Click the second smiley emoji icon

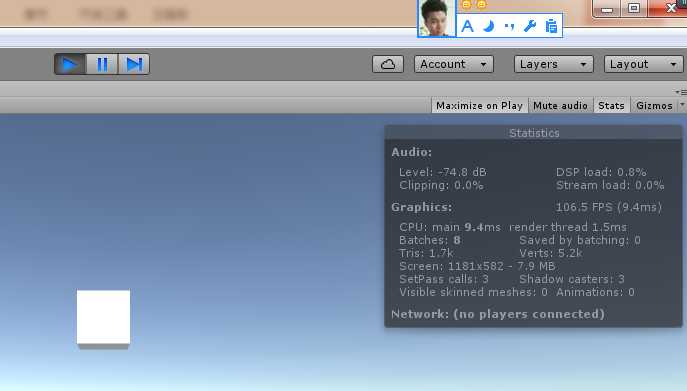[x=481, y=4]
